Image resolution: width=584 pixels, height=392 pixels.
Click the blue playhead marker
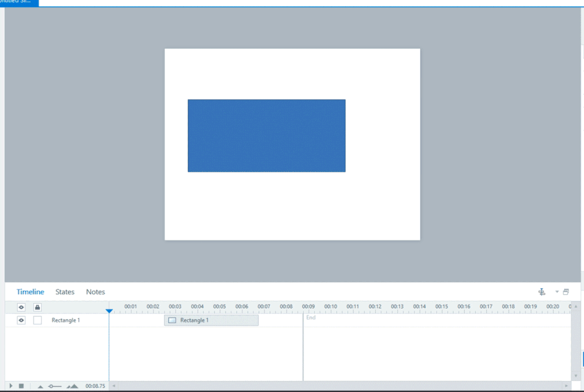[x=109, y=311]
